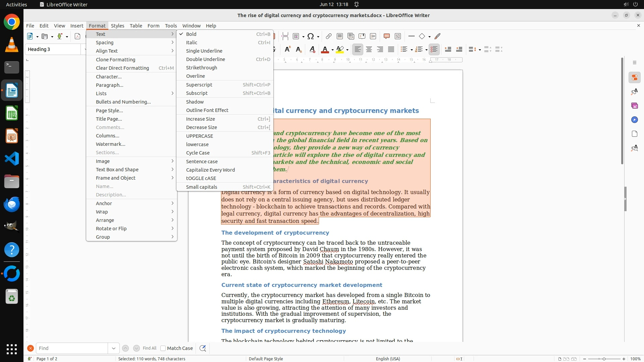Click the Insert Hyperlink chain icon

tap(329, 37)
